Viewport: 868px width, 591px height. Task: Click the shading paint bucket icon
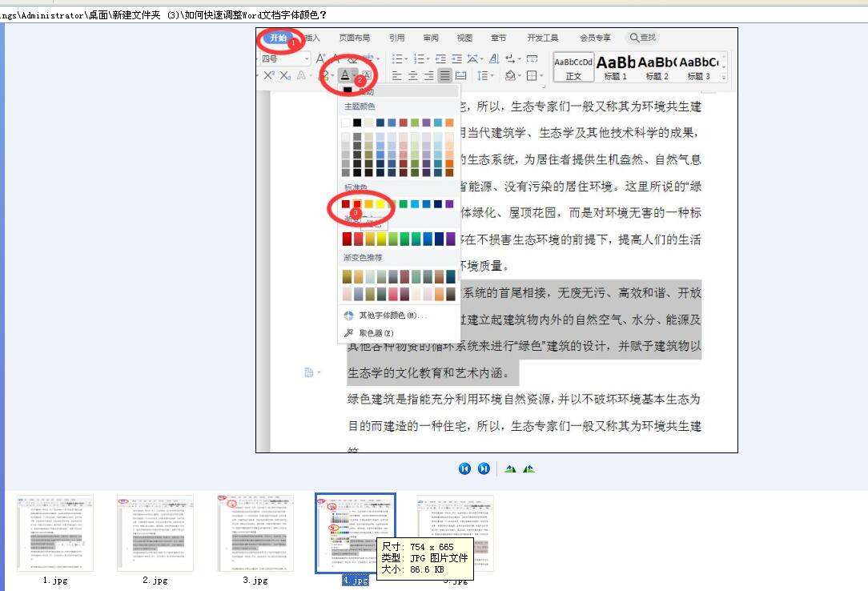click(510, 76)
